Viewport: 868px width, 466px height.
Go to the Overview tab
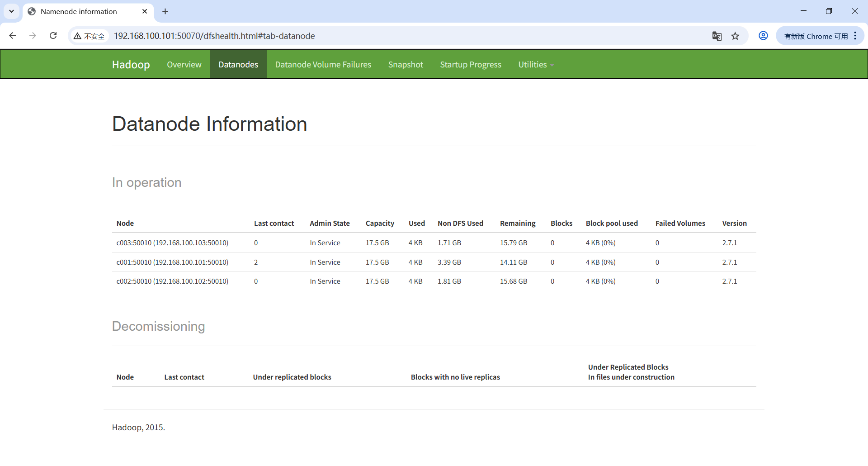point(184,65)
